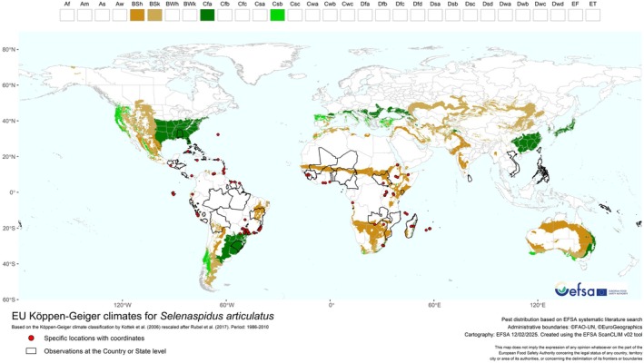Click the empty Cfb legend box
This screenshot has width=644, height=363.
pyautogui.click(x=224, y=15)
